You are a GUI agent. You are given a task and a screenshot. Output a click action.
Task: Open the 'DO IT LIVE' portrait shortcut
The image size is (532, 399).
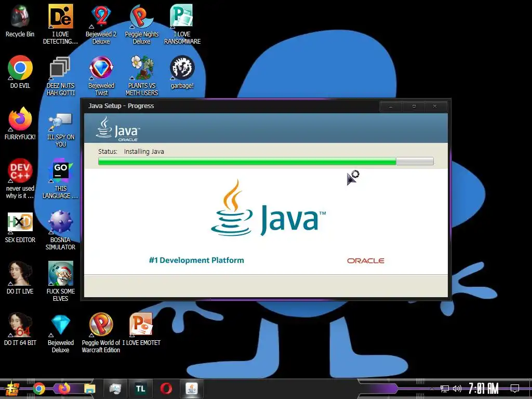pos(20,277)
